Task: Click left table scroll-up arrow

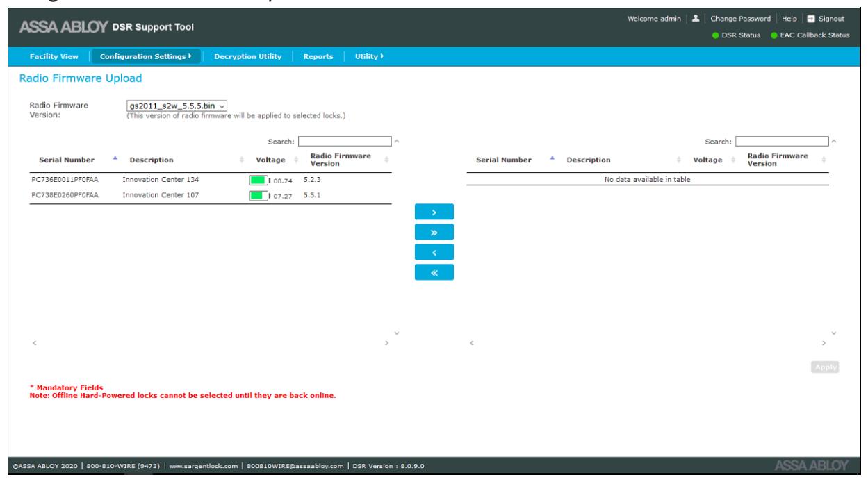Action: tap(397, 142)
